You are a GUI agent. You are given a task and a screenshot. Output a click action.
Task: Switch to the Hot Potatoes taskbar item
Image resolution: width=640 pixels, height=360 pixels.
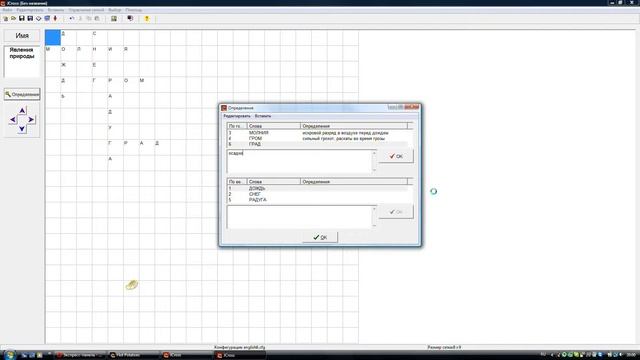click(133, 355)
